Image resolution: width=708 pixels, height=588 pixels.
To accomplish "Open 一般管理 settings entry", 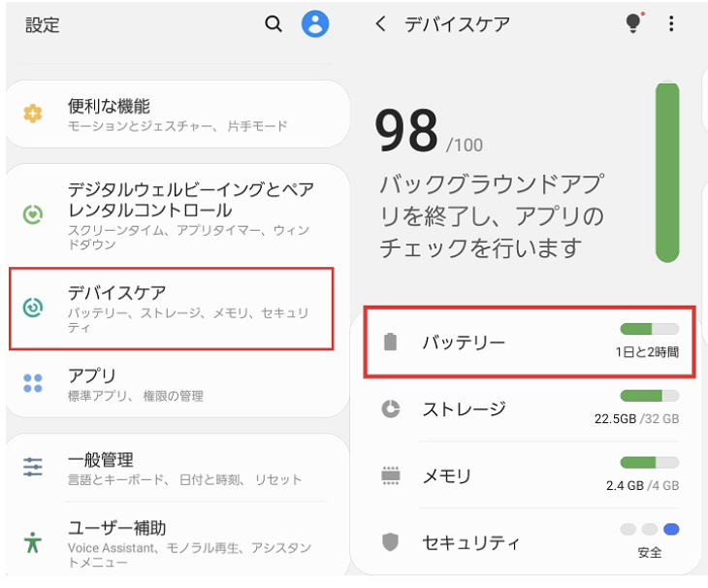I will [177, 468].
